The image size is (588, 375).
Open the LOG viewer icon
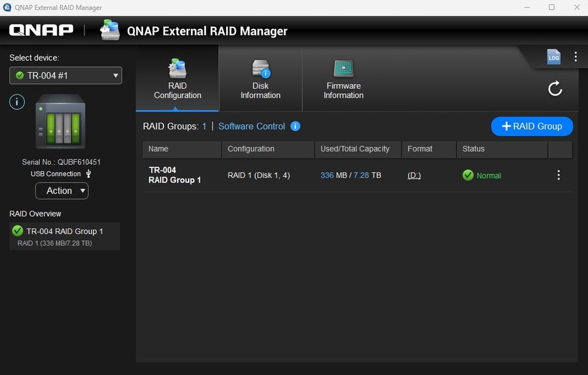554,57
